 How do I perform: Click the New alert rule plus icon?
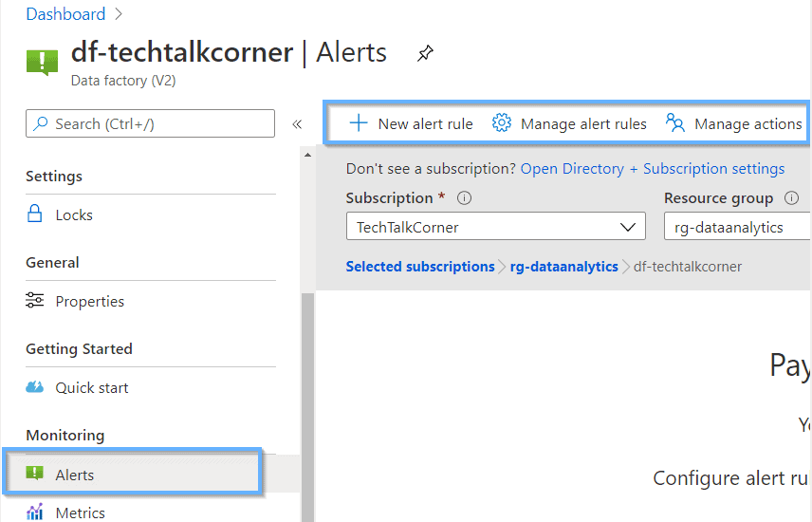pyautogui.click(x=359, y=123)
